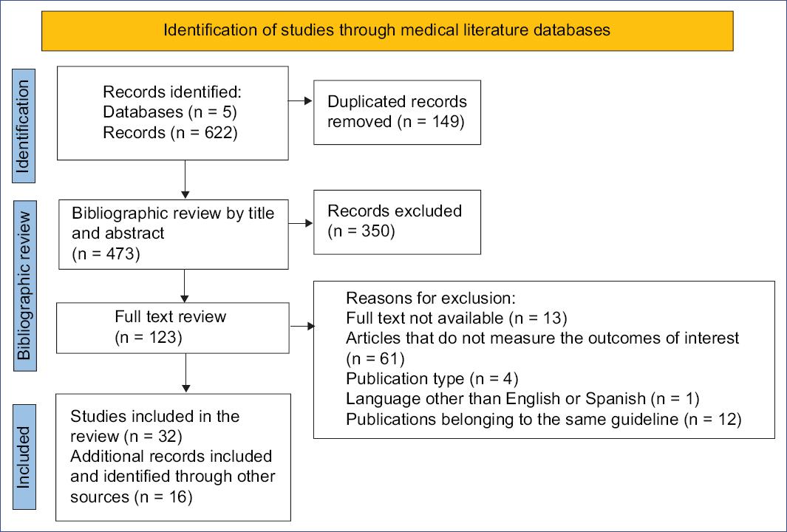Select the blue Bibliographic review side label
The width and height of the screenshot is (787, 532).
pos(24,285)
